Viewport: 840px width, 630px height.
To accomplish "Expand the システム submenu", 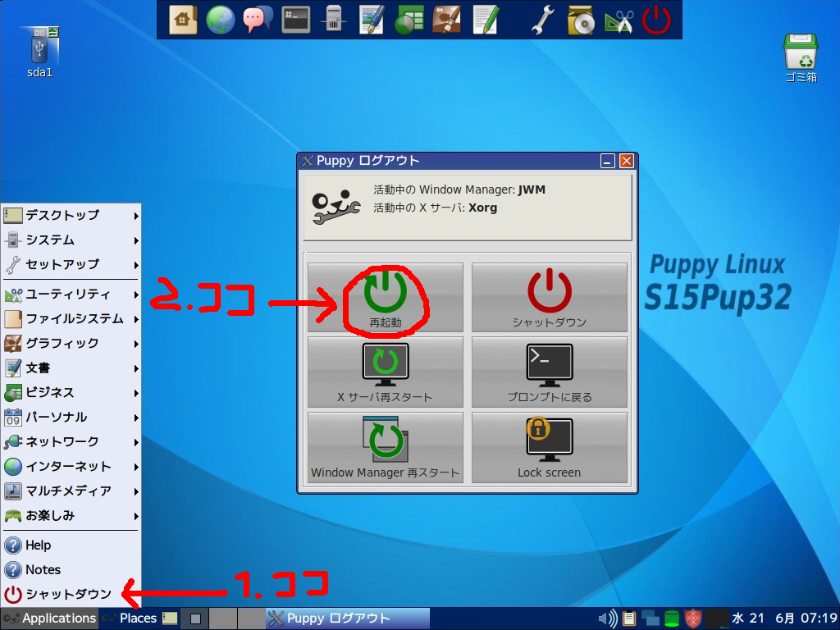I will tap(71, 240).
